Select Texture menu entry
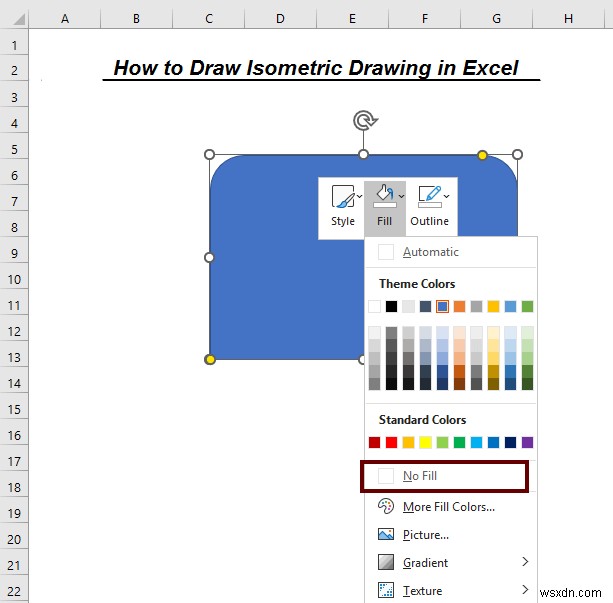This screenshot has width=613, height=603. [451, 590]
